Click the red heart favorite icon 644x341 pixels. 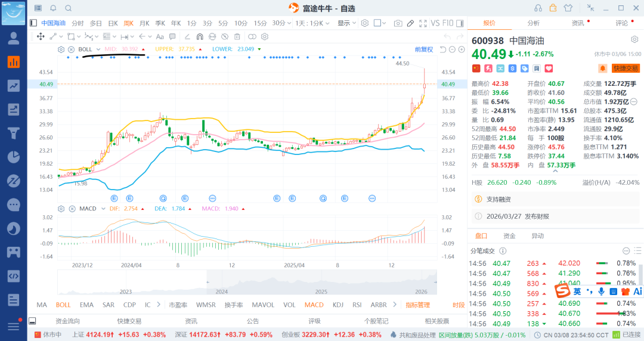point(549,68)
